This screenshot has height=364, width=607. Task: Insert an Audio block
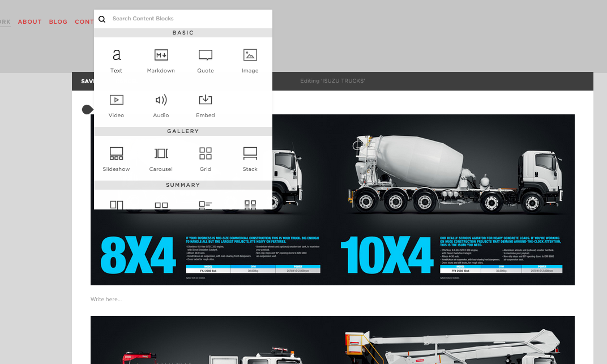161,106
